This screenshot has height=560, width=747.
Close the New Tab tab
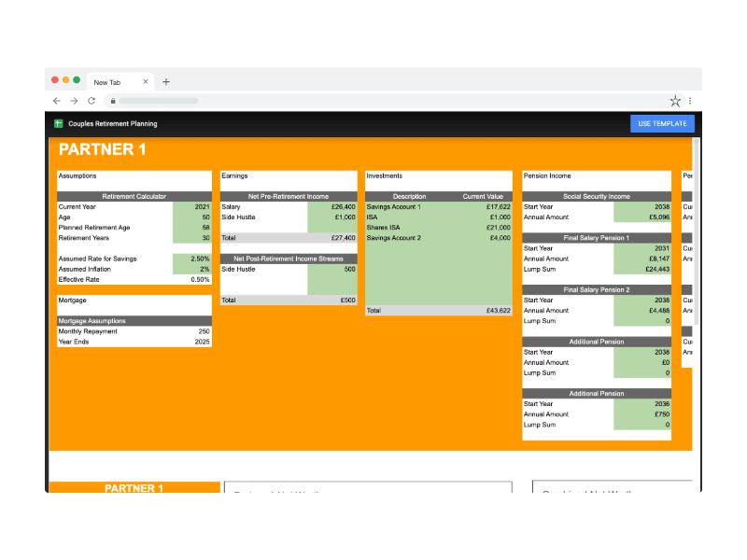146,82
